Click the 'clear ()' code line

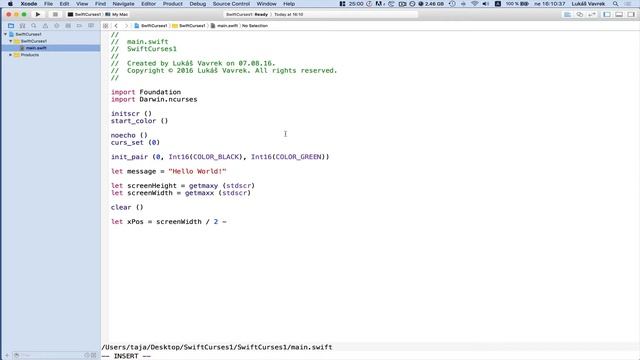point(127,207)
